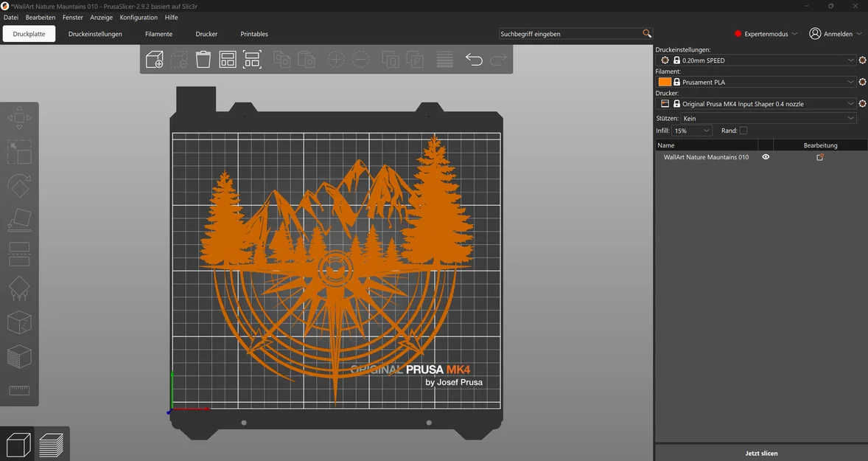Viewport: 868px width, 461px height.
Task: Select WallArt Nature Mauntains 010 in object list
Action: point(706,157)
